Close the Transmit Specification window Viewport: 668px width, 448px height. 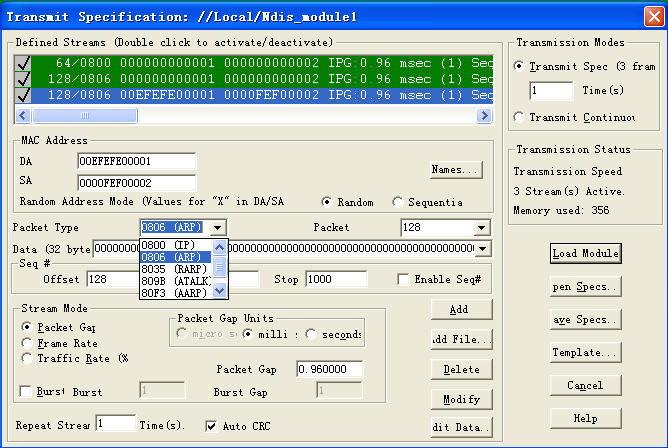[654, 17]
